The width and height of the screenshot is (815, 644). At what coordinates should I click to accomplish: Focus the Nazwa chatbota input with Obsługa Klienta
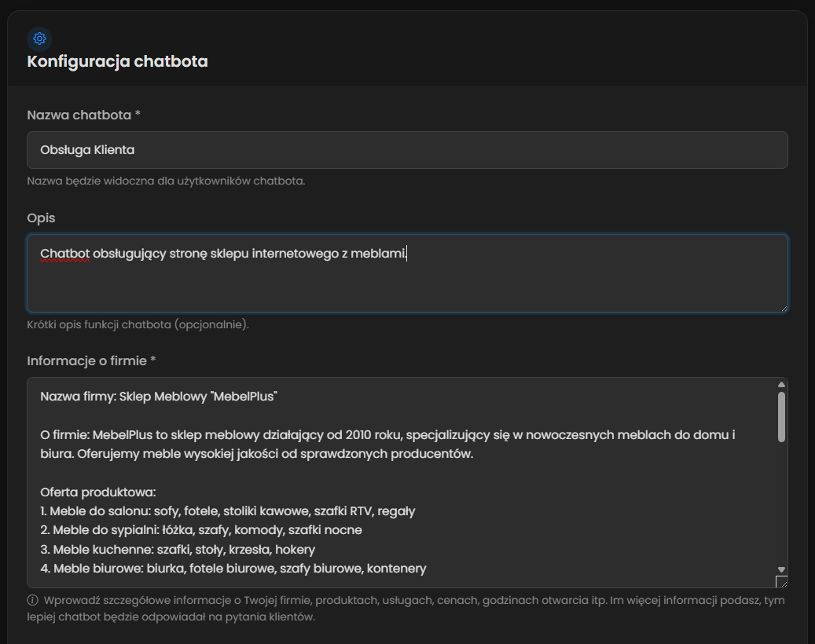(x=407, y=150)
